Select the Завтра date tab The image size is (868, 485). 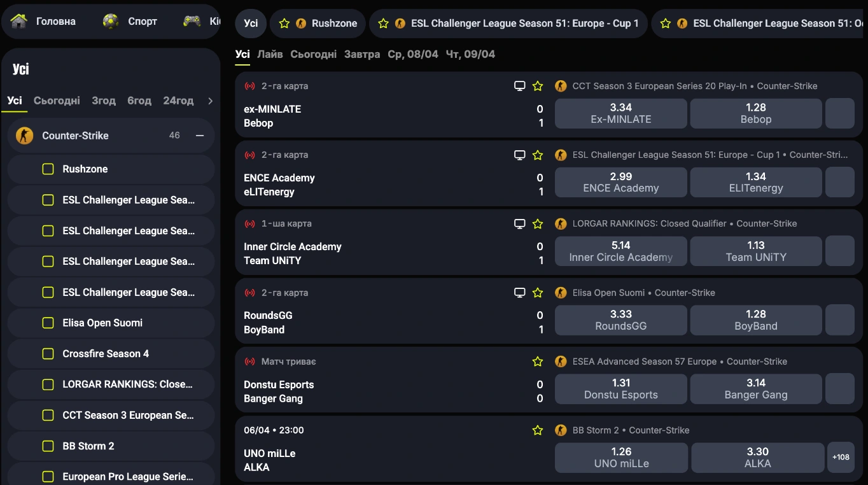click(362, 54)
